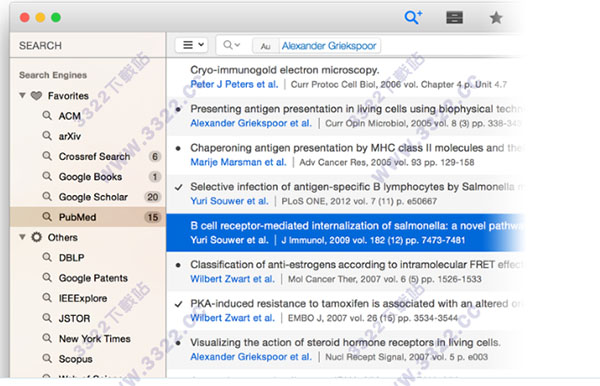Select IEEExplore search engine
Image resolution: width=600 pixels, height=386 pixels.
pyautogui.click(x=83, y=298)
